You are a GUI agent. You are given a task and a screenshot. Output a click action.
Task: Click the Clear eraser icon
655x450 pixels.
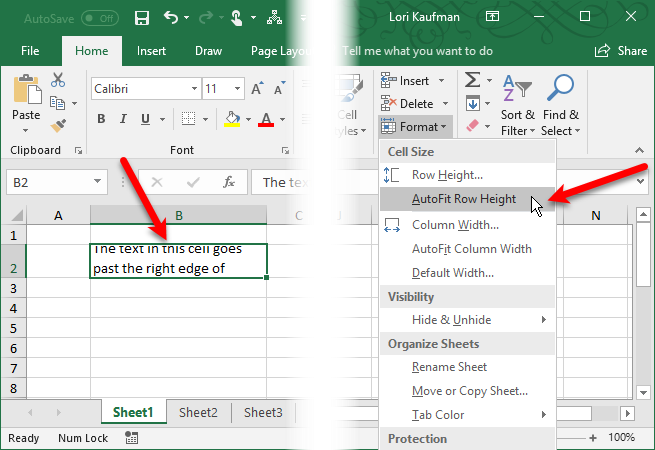pos(472,125)
